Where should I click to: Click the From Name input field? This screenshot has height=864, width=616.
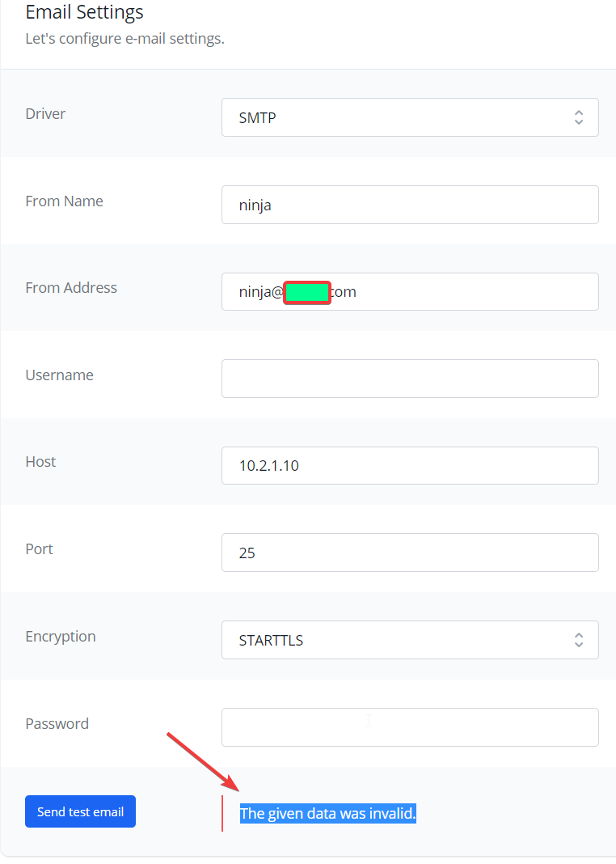coord(410,205)
